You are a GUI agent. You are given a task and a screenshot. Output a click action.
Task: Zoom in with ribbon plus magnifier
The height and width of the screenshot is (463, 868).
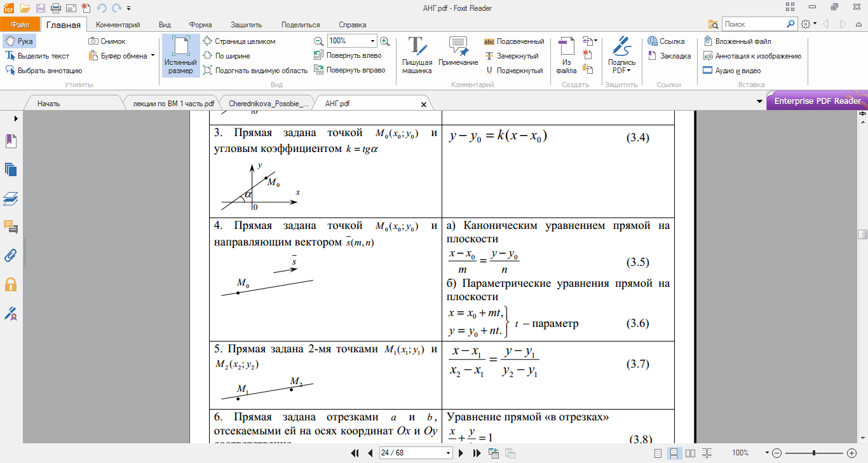coord(384,41)
